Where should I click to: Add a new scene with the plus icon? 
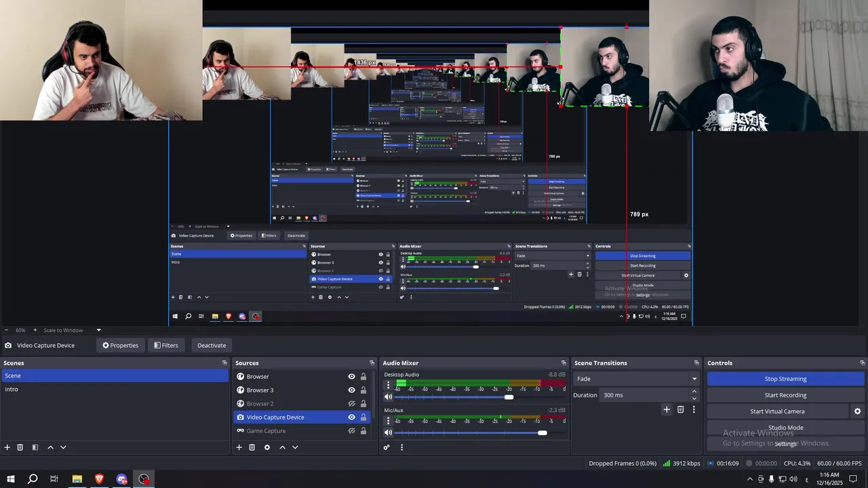pos(7,447)
